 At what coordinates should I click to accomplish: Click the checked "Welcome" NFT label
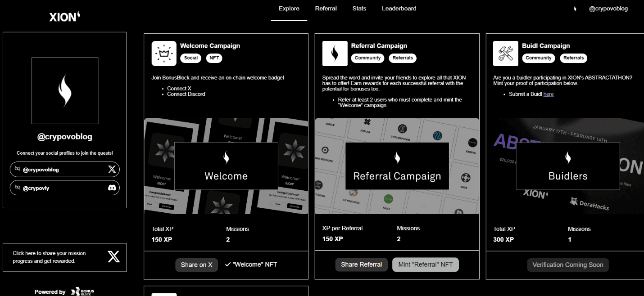click(x=251, y=265)
